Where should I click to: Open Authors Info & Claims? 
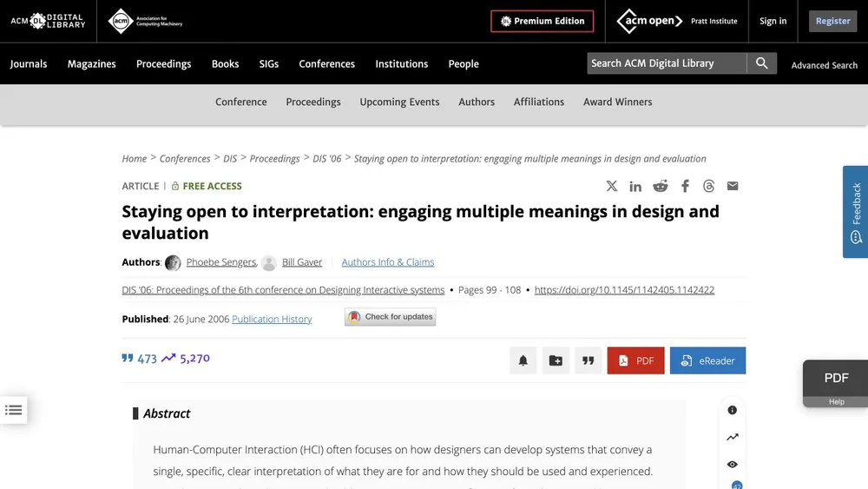pyautogui.click(x=387, y=262)
